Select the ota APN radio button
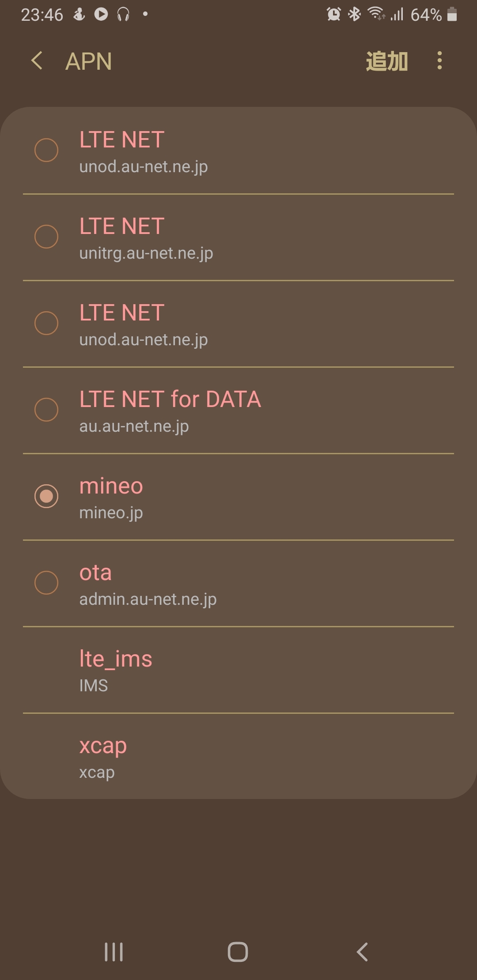This screenshot has width=477, height=980. click(46, 583)
